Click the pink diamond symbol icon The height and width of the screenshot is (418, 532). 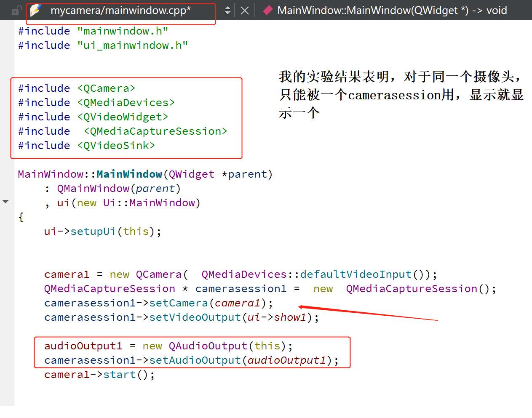click(267, 11)
